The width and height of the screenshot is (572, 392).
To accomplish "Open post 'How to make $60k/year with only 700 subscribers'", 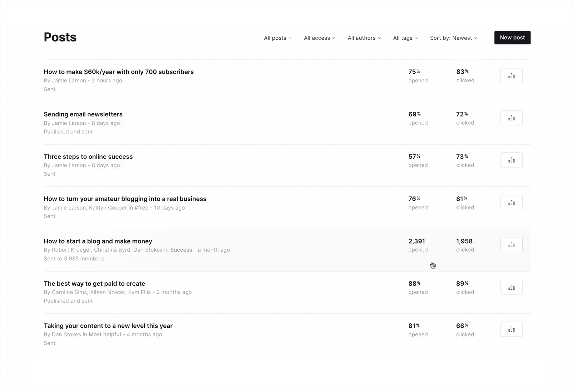I will pos(119,72).
